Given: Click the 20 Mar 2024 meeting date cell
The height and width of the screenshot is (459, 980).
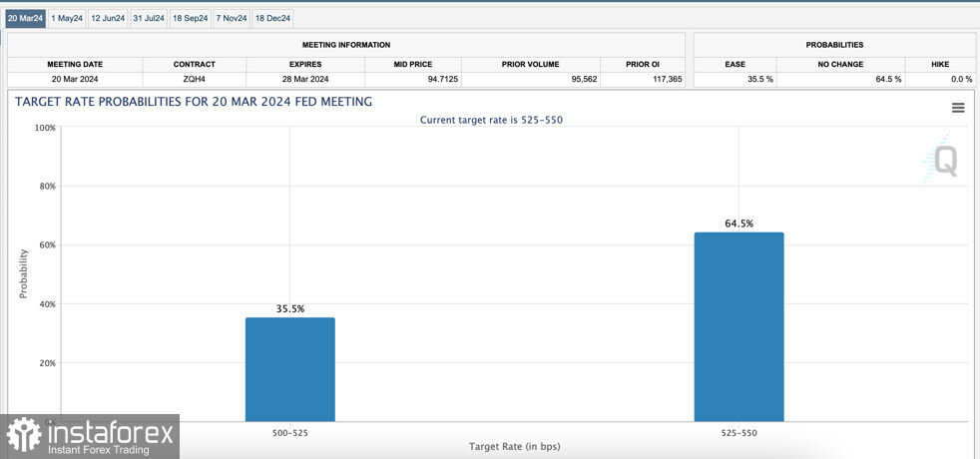Looking at the screenshot, I should [75, 79].
